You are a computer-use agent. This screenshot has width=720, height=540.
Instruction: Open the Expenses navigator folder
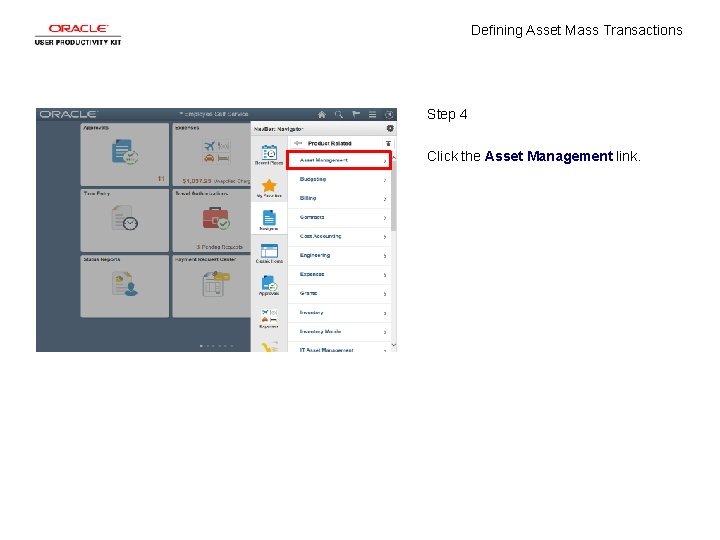[339, 275]
